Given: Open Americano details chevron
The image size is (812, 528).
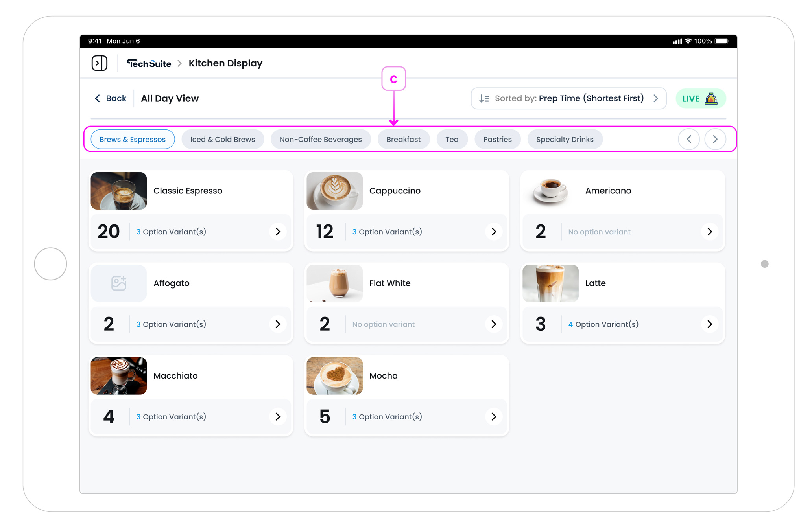Looking at the screenshot, I should pyautogui.click(x=709, y=232).
